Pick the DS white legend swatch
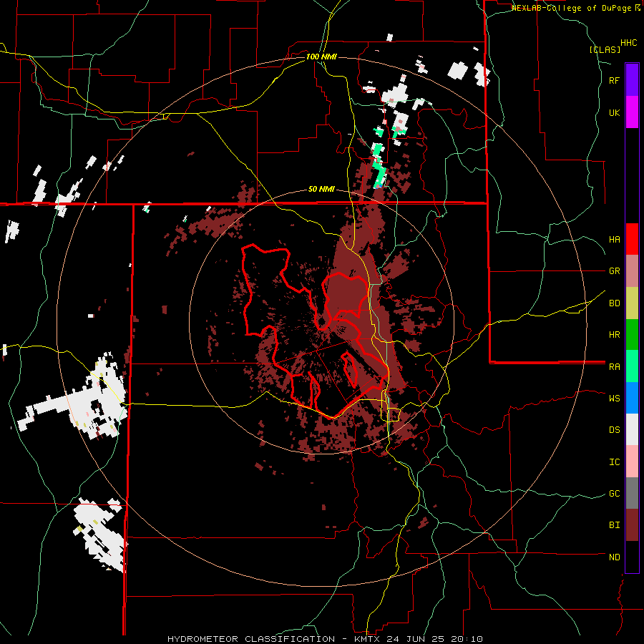This screenshot has height=644, width=644. (x=632, y=429)
